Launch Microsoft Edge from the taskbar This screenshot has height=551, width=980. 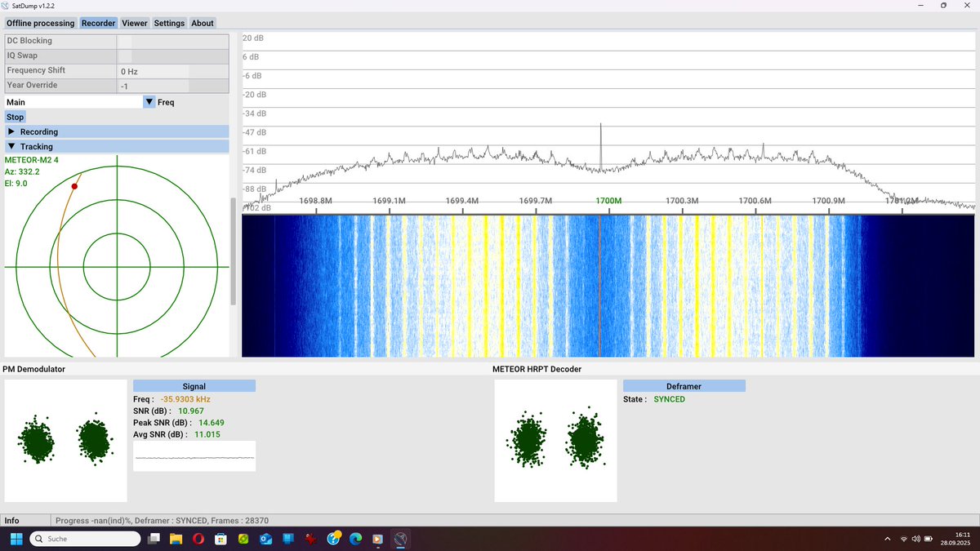pos(355,539)
